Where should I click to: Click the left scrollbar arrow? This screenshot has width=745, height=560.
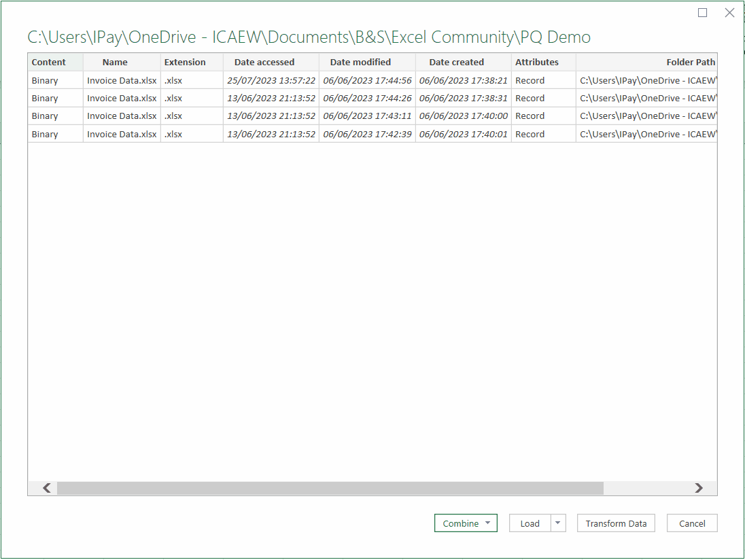(46, 488)
